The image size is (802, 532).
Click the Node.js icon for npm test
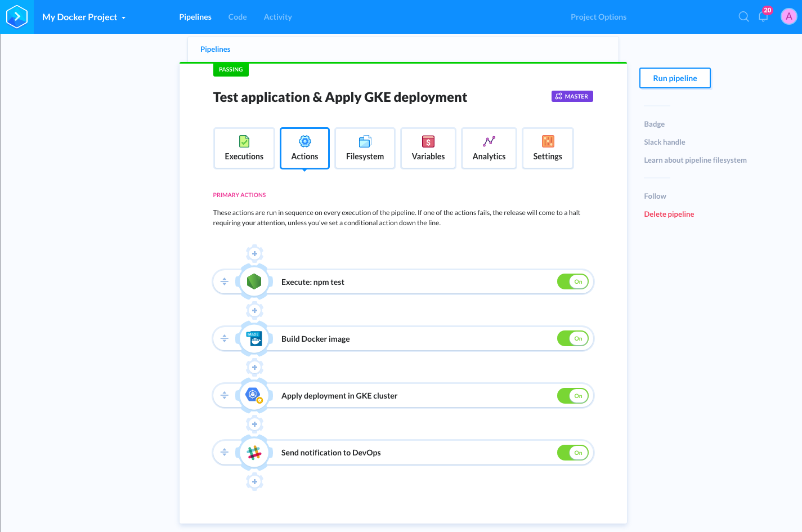(254, 281)
